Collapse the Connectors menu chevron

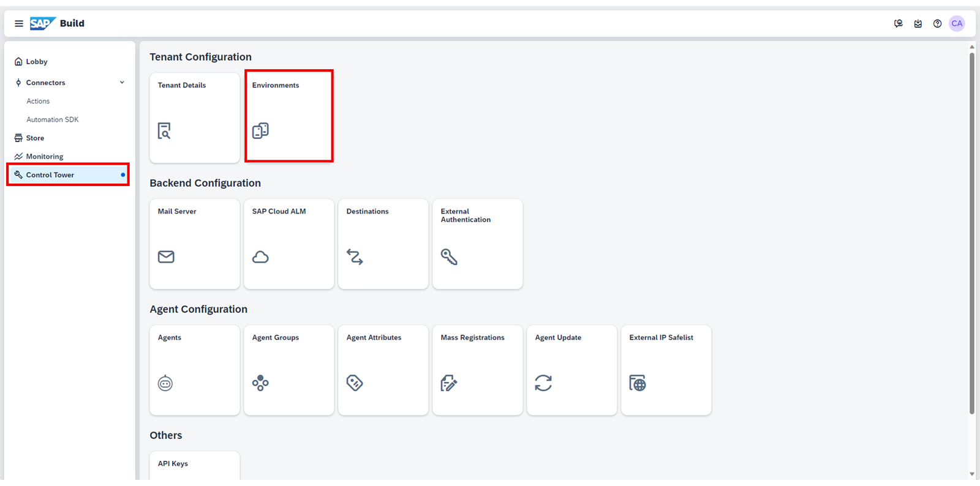[122, 83]
